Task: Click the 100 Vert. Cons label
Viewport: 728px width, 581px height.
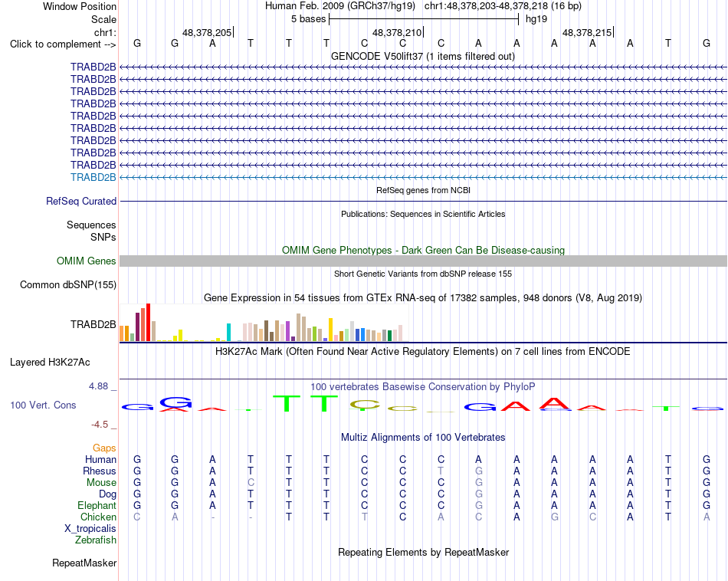Action: click(x=43, y=405)
